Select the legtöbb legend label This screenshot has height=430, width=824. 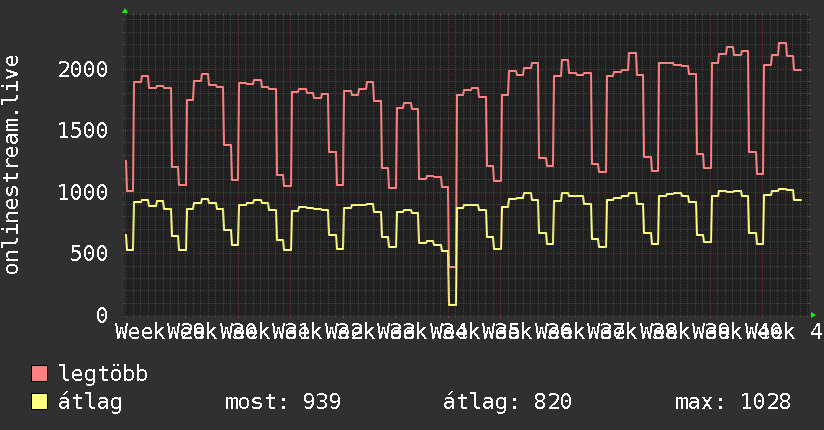[x=103, y=374]
